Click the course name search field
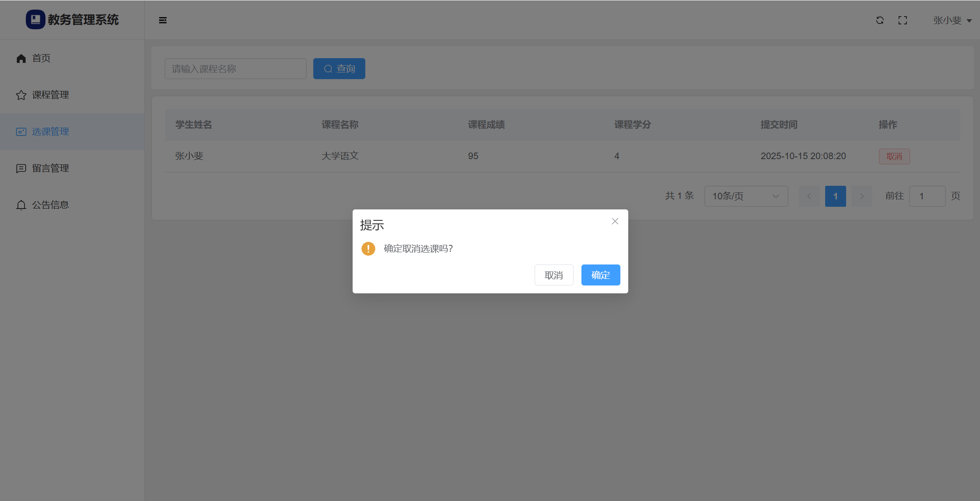The image size is (980, 501). coord(235,69)
